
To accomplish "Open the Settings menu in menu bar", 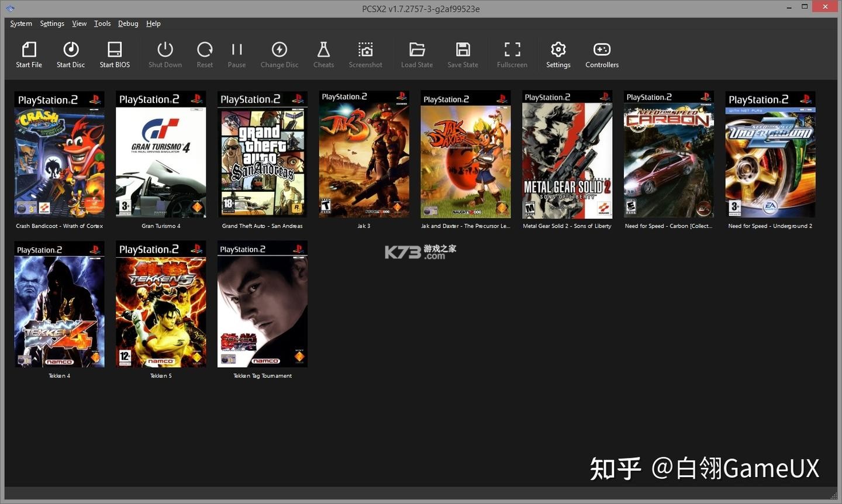I will pyautogui.click(x=52, y=23).
